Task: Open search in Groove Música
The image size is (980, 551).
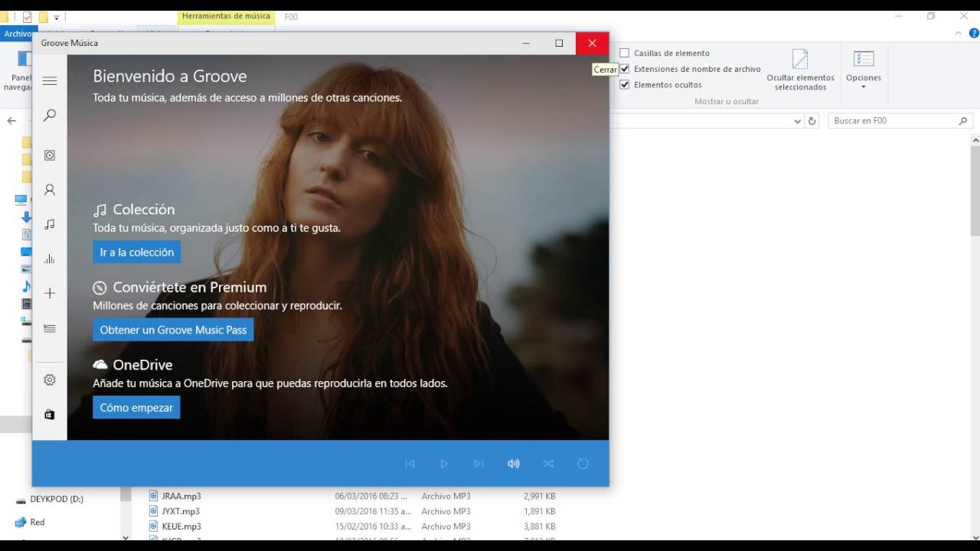Action: click(x=50, y=116)
